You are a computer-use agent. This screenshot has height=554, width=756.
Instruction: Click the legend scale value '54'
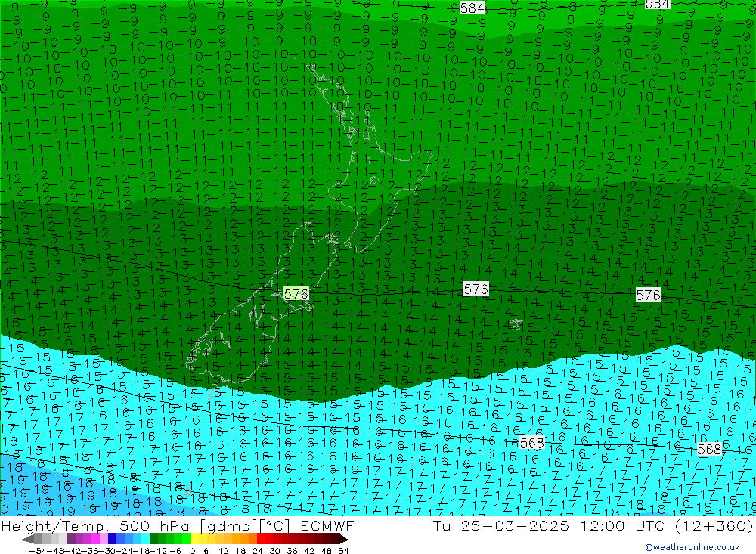point(343,550)
